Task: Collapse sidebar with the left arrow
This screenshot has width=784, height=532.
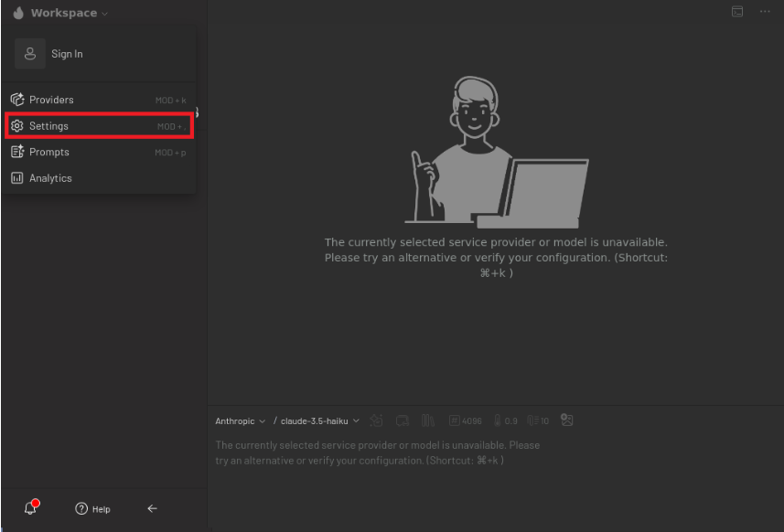Action: [x=152, y=509]
